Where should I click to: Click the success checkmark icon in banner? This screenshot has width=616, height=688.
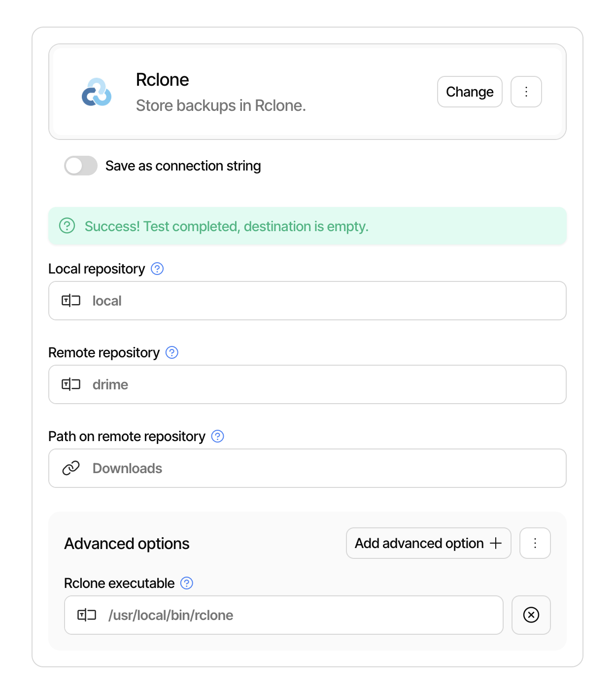(x=67, y=226)
